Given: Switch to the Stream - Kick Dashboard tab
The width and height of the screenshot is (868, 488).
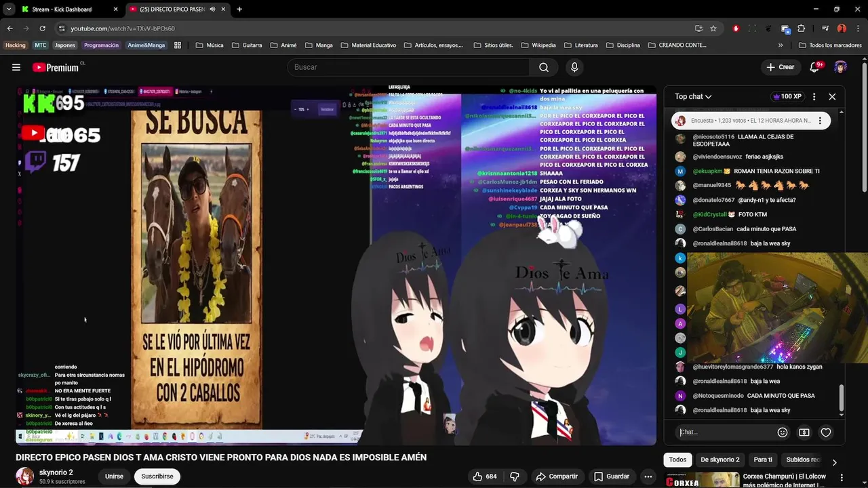Looking at the screenshot, I should coord(68,9).
